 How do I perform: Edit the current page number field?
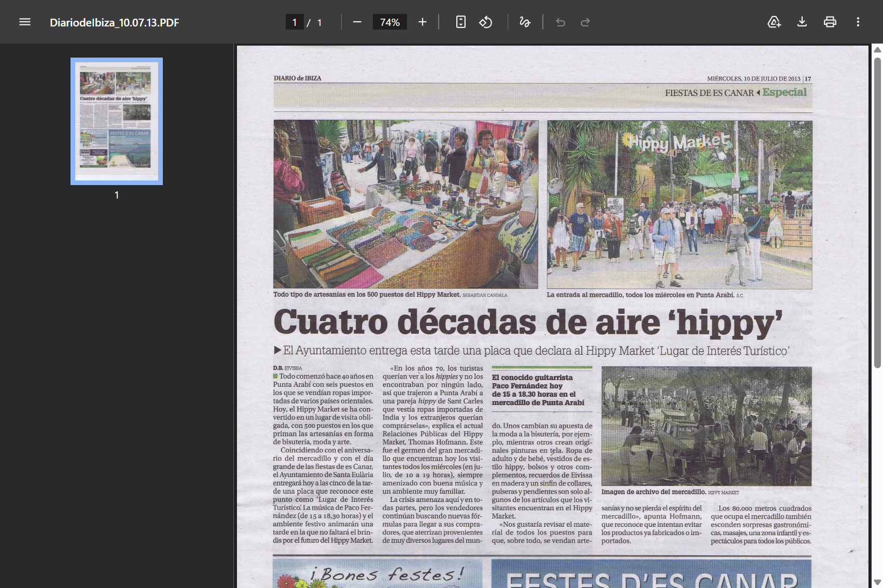(295, 22)
